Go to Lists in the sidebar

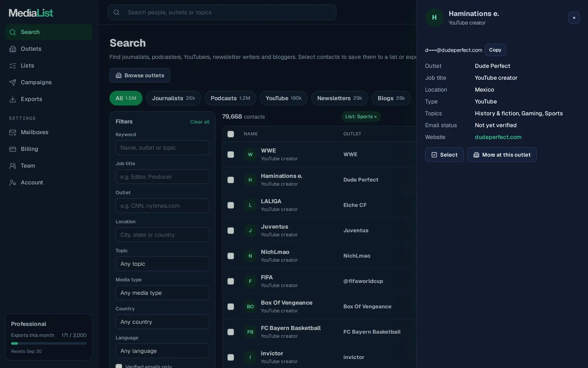click(x=49, y=65)
